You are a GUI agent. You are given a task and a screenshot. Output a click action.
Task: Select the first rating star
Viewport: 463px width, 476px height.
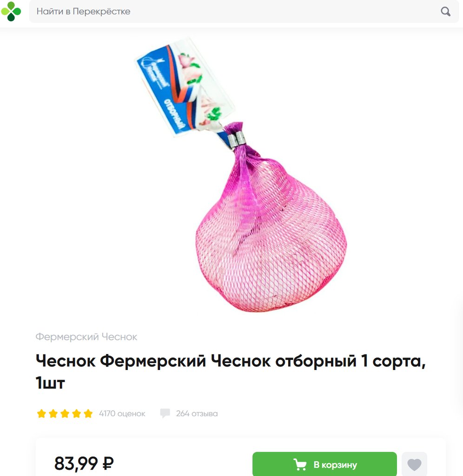tap(41, 413)
